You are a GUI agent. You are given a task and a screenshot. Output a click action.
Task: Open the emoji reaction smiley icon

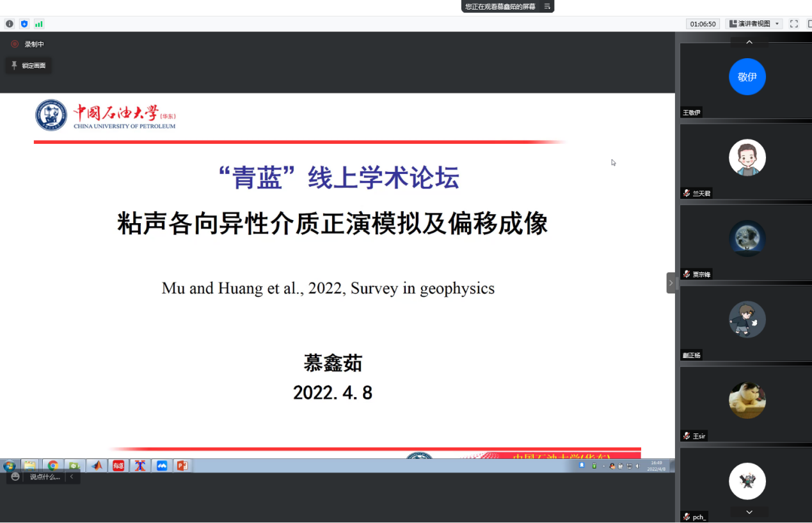click(x=15, y=476)
